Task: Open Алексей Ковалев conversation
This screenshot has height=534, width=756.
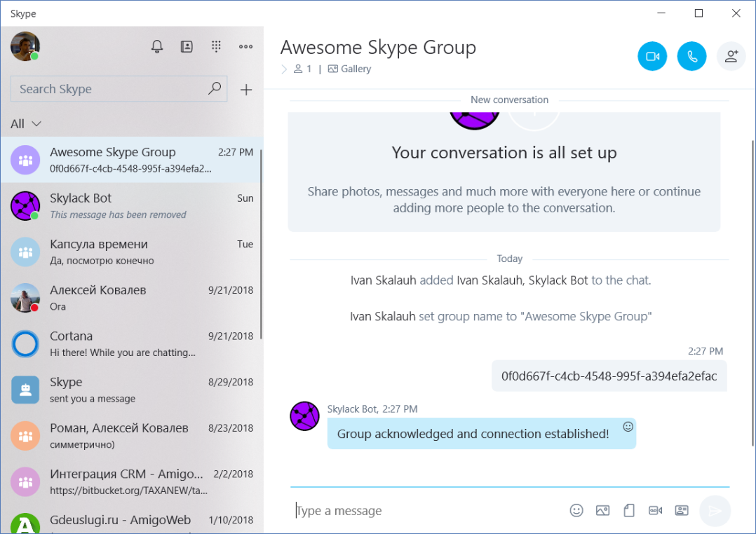Action: click(131, 298)
